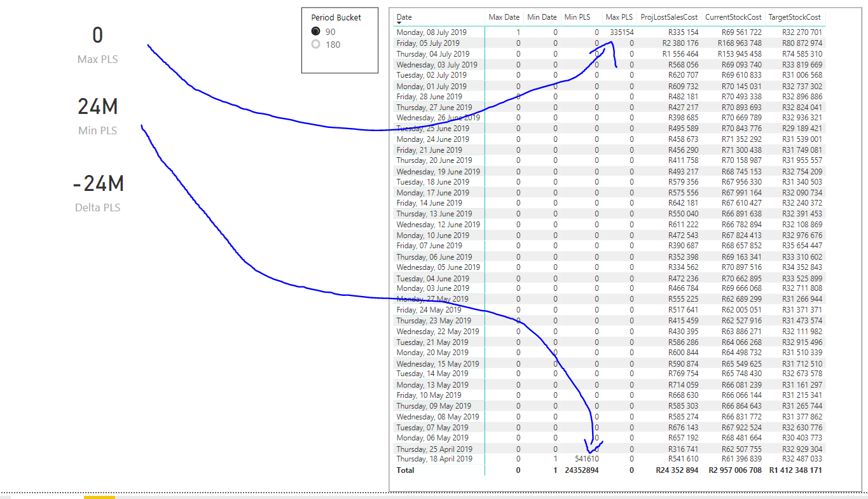Select the Max PLS card value 0
The height and width of the screenshot is (499, 868).
(x=97, y=36)
